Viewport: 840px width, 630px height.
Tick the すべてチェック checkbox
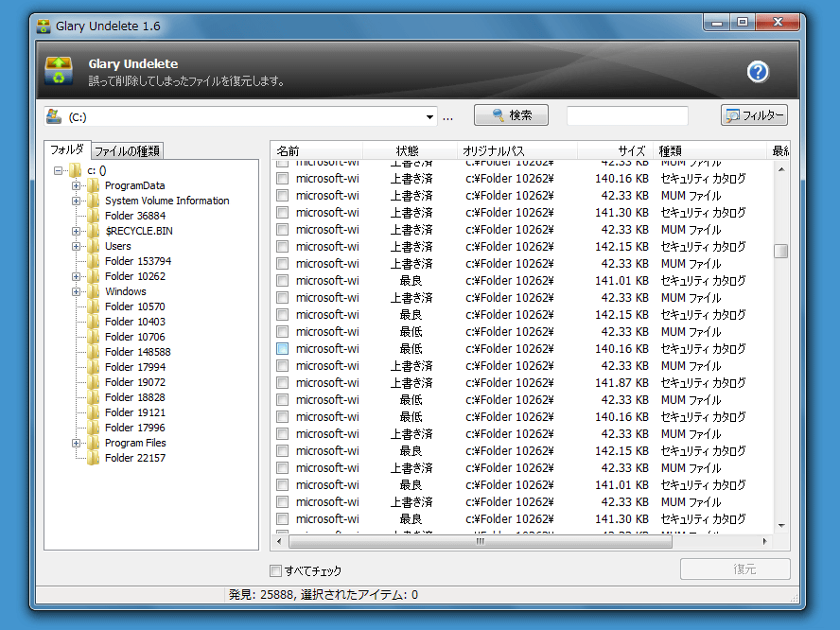coord(275,571)
